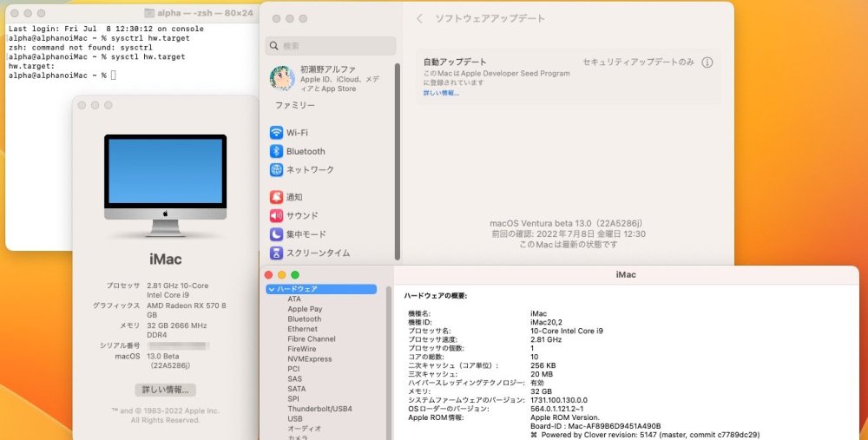Open the Notifications bell icon
868x440 pixels.
click(x=276, y=197)
